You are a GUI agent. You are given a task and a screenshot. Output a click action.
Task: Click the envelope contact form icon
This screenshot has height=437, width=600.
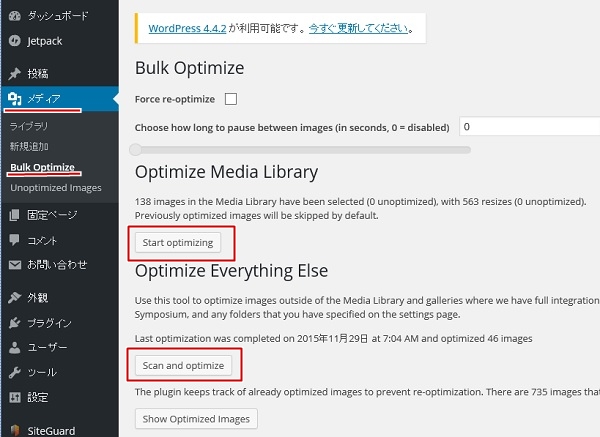coord(15,265)
